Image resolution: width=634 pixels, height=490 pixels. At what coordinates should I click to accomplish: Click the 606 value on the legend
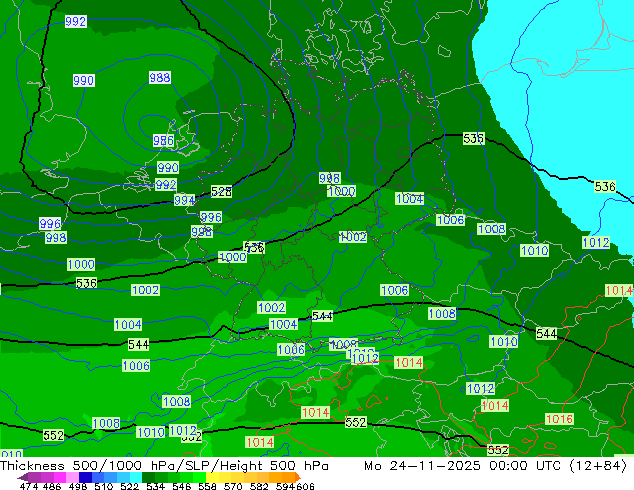click(x=304, y=486)
